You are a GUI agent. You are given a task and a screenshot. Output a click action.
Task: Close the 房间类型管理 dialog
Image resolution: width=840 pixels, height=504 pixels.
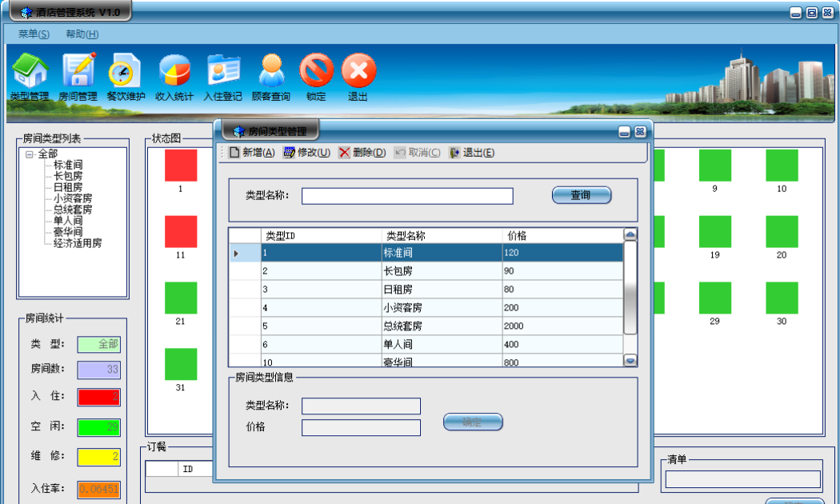(640, 132)
